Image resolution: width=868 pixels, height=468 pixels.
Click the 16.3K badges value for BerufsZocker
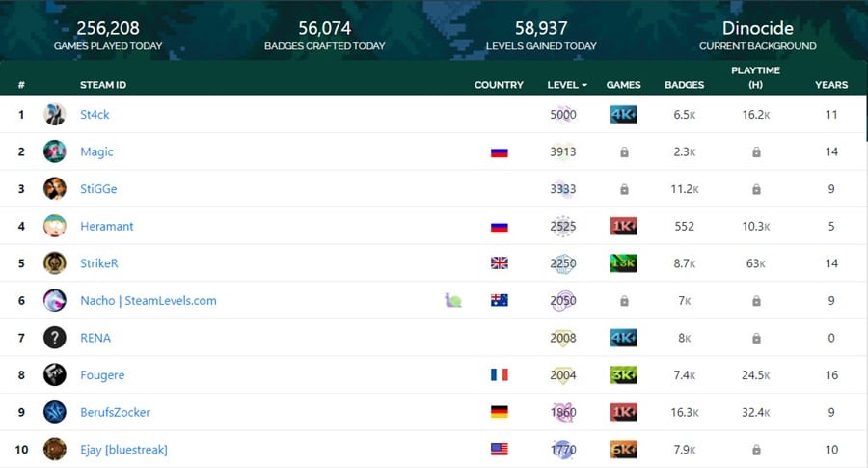(684, 413)
